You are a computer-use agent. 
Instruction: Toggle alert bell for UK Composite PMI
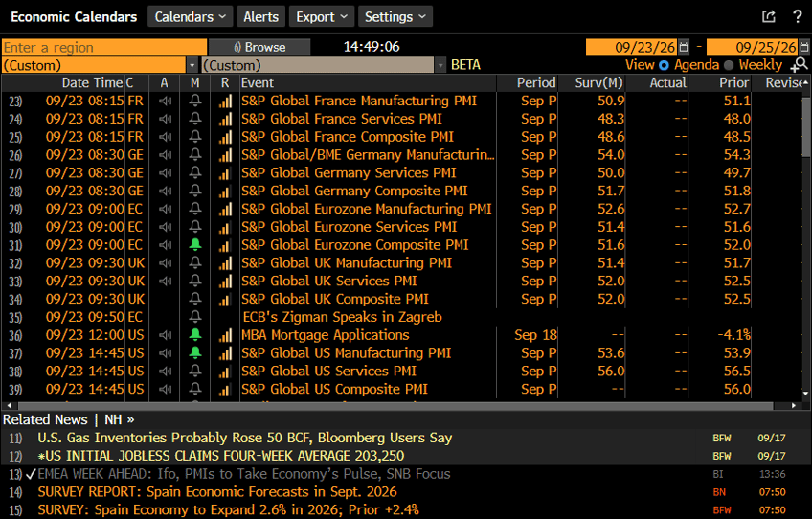pos(195,299)
